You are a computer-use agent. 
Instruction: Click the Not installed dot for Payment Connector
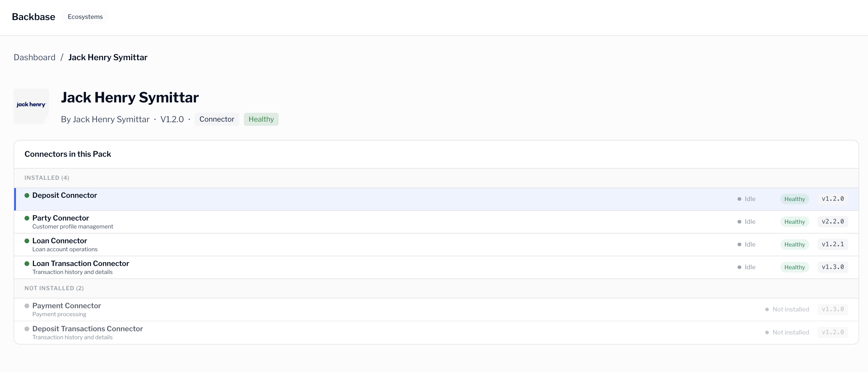[767, 309]
